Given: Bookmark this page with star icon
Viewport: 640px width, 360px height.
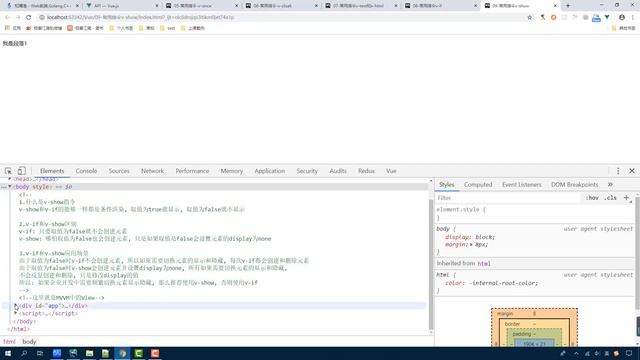Looking at the screenshot, I should [x=529, y=18].
